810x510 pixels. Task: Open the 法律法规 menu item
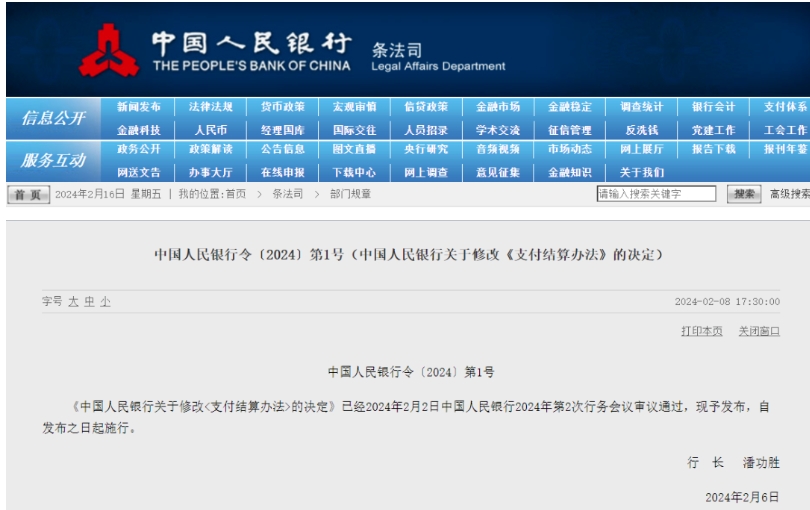(x=210, y=107)
